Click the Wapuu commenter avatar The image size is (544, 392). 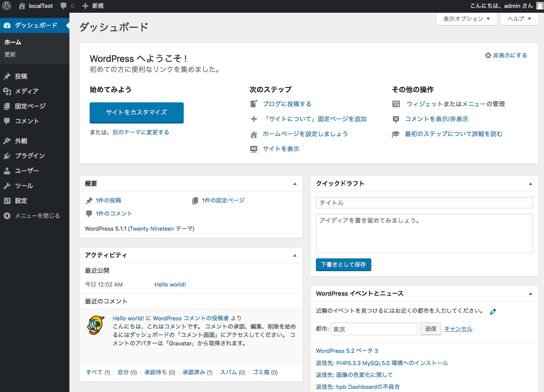tap(96, 325)
